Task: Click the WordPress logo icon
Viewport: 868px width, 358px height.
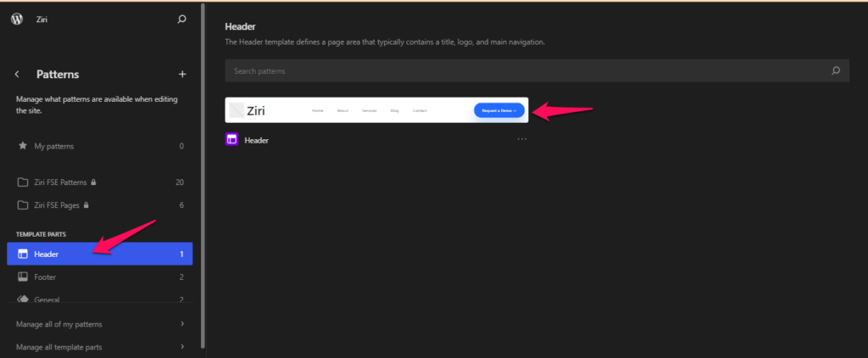Action: tap(17, 19)
